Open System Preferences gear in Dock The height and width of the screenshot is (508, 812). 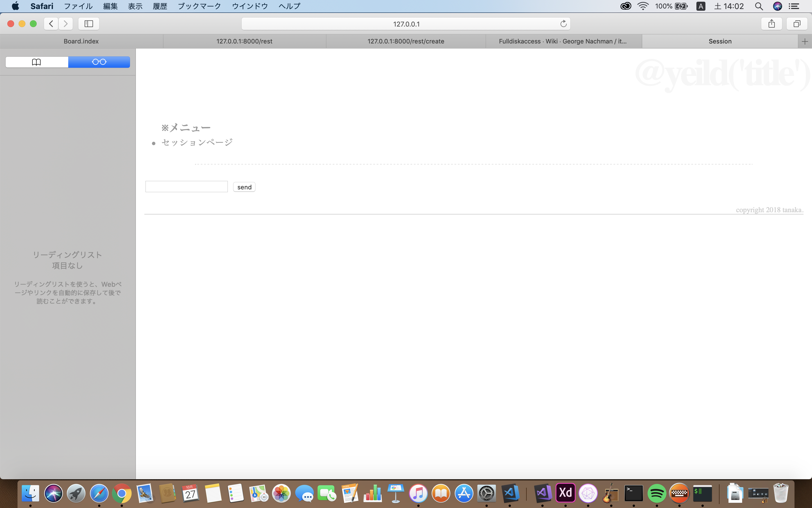click(487, 493)
